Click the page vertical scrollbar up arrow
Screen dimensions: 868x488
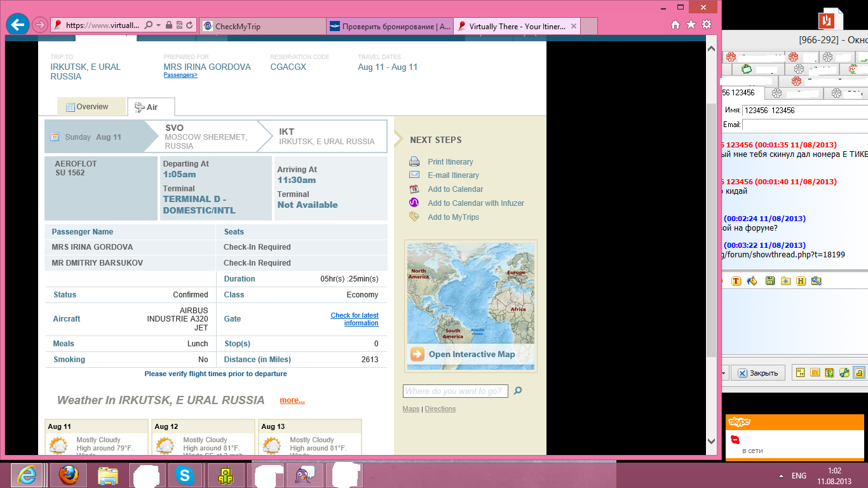(711, 49)
